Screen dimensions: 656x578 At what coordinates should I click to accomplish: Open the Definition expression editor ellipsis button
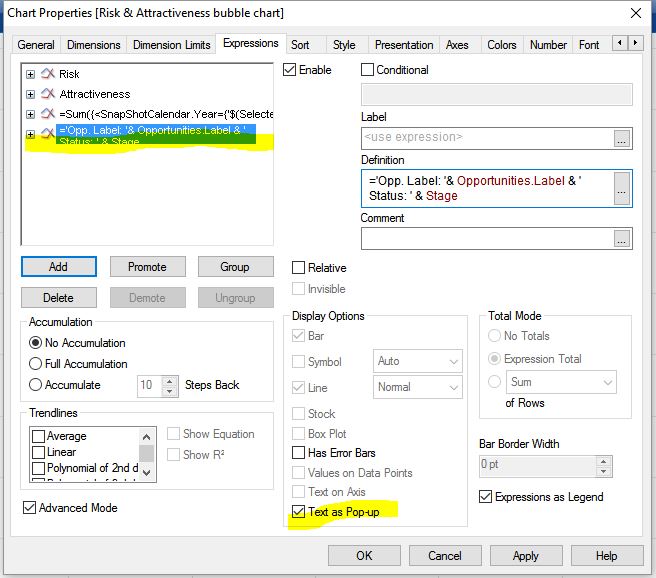point(622,189)
